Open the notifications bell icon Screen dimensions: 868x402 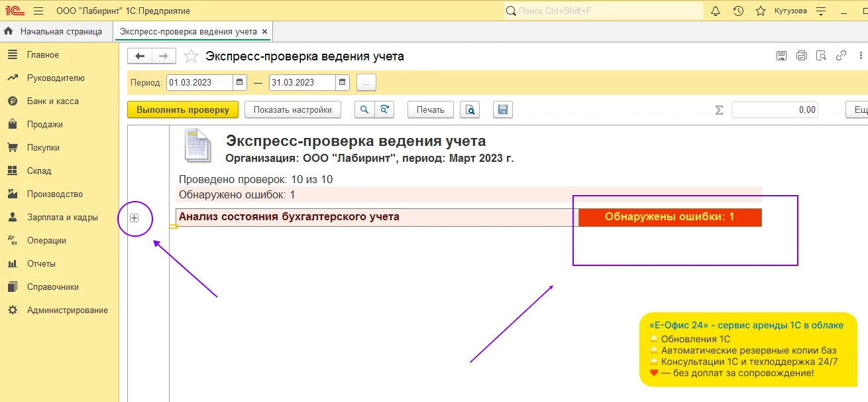pos(716,11)
